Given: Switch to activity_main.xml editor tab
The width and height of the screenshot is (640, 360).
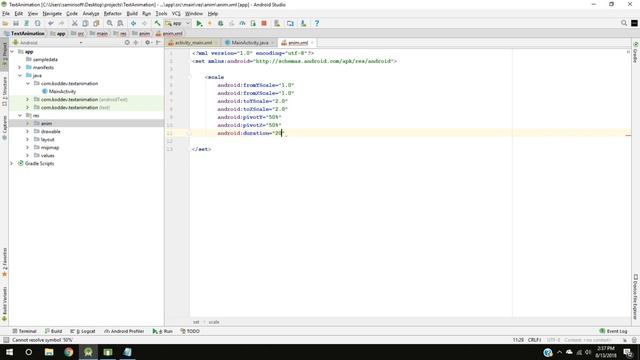Looking at the screenshot, I should [x=193, y=43].
